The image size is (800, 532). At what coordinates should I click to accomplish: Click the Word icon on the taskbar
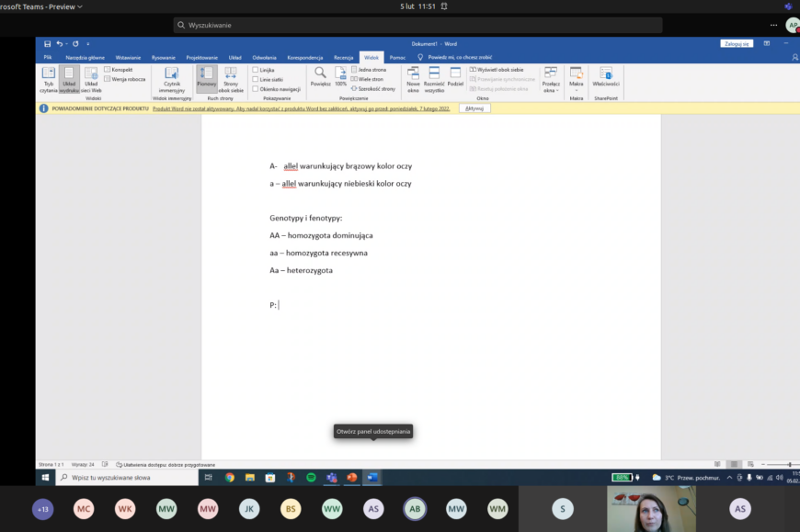372,478
